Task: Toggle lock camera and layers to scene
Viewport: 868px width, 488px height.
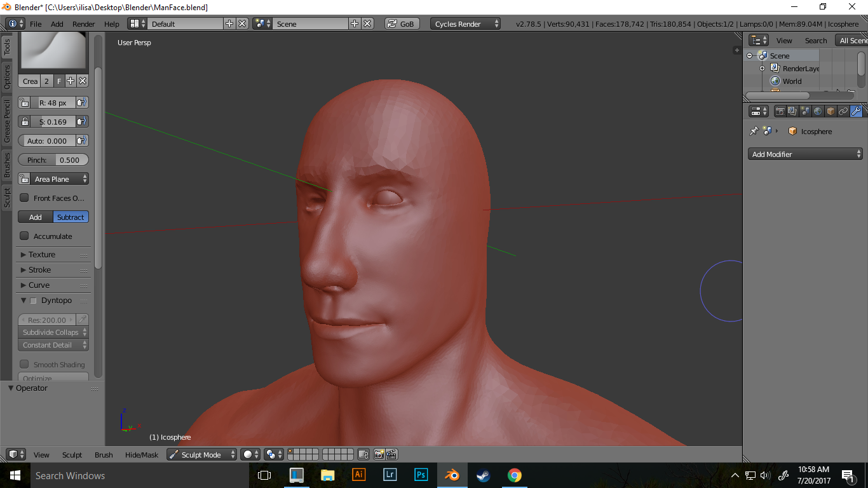Action: pyautogui.click(x=363, y=454)
